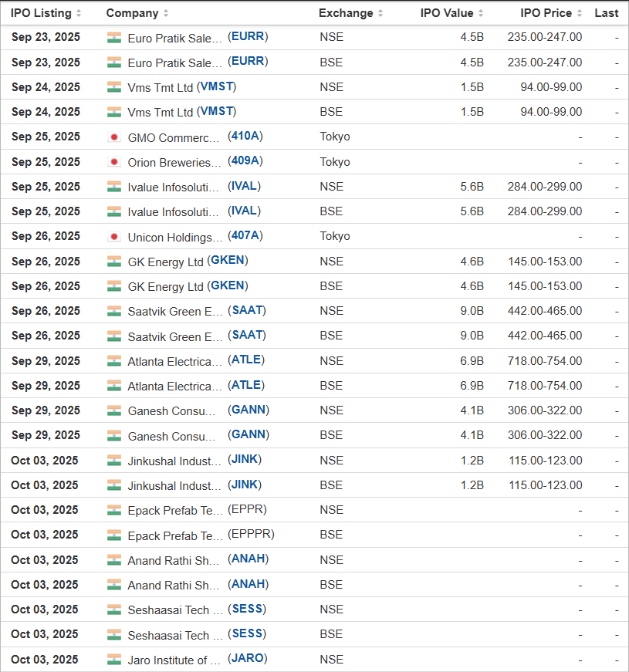
Task: Open ANAH ticker link in NSE row
Action: coord(248,559)
